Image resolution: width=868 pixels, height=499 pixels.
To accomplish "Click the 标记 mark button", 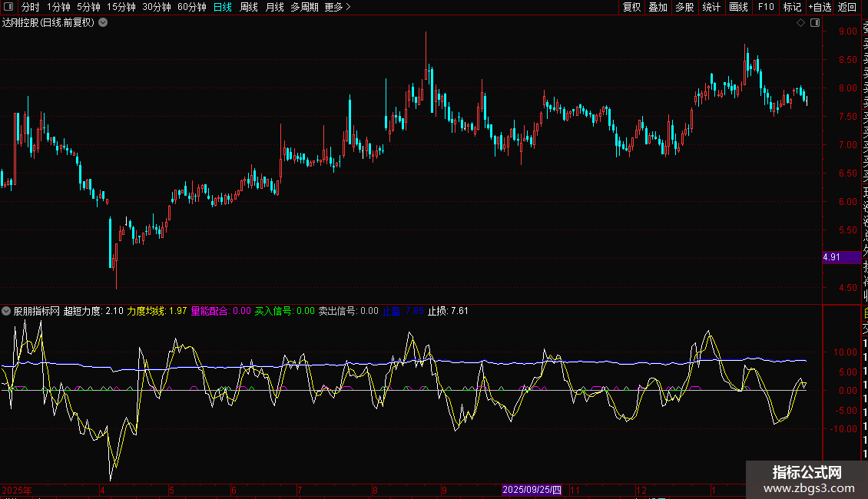I will point(792,7).
